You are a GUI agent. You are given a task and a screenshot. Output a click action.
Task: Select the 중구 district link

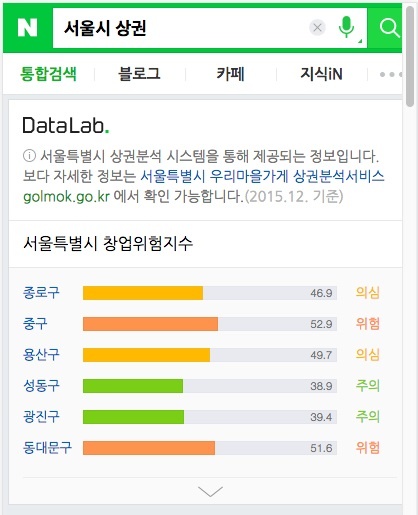(x=35, y=324)
